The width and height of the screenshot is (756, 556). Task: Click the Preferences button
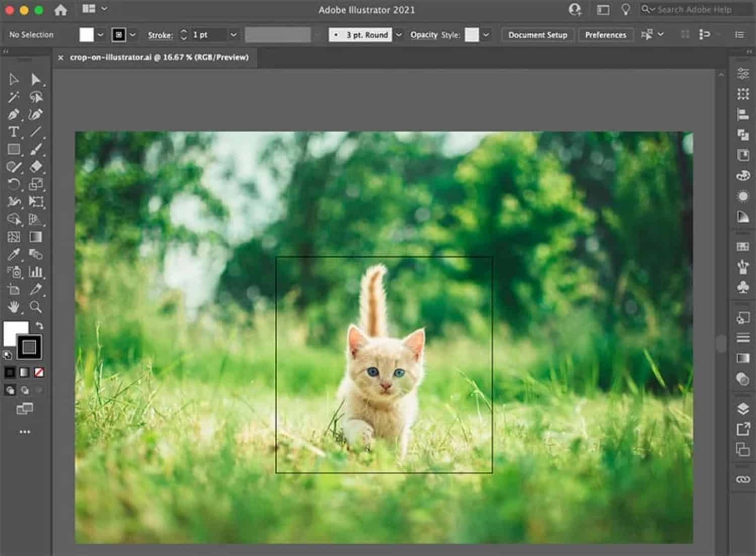click(605, 35)
